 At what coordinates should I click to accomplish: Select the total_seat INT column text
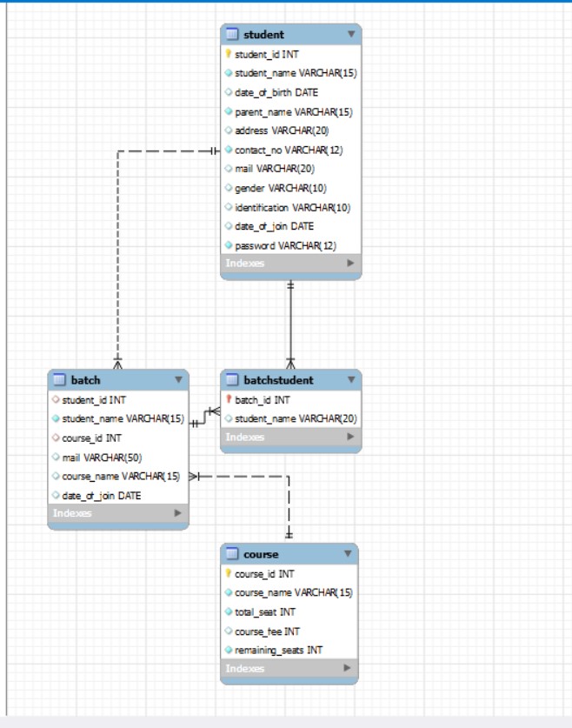coord(265,612)
